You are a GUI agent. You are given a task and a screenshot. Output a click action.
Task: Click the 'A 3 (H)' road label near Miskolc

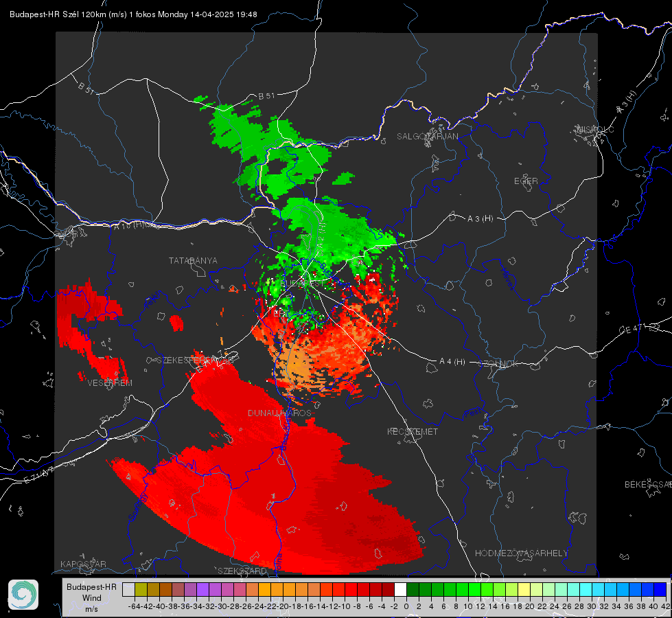(x=627, y=102)
